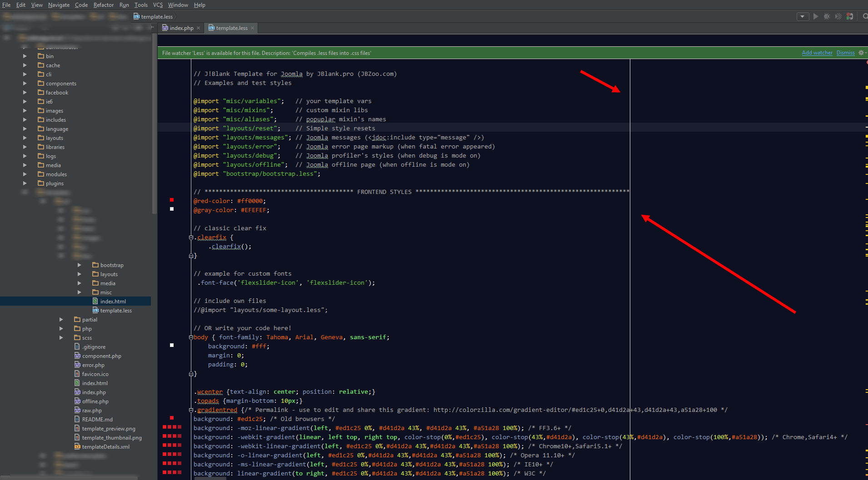The width and height of the screenshot is (868, 480).
Task: Click the Add watcher link
Action: 817,53
